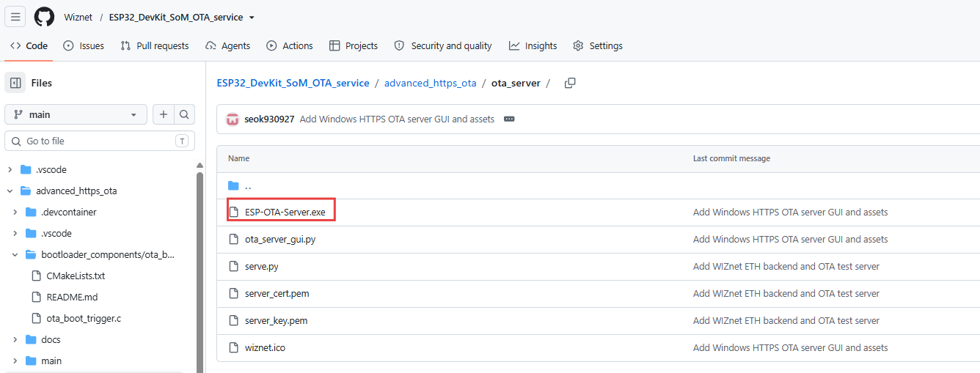Search the repository with magnifier button

pyautogui.click(x=184, y=114)
